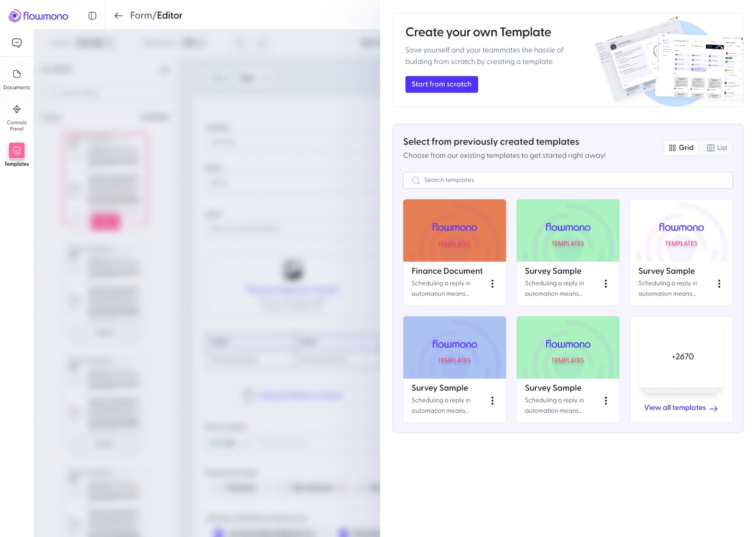Click the back arrow next to Form/Editor
Viewport: 756px width, 537px height.
pos(118,16)
